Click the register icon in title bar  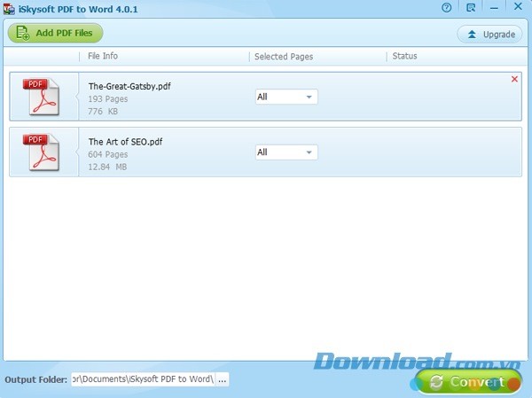(471, 7)
